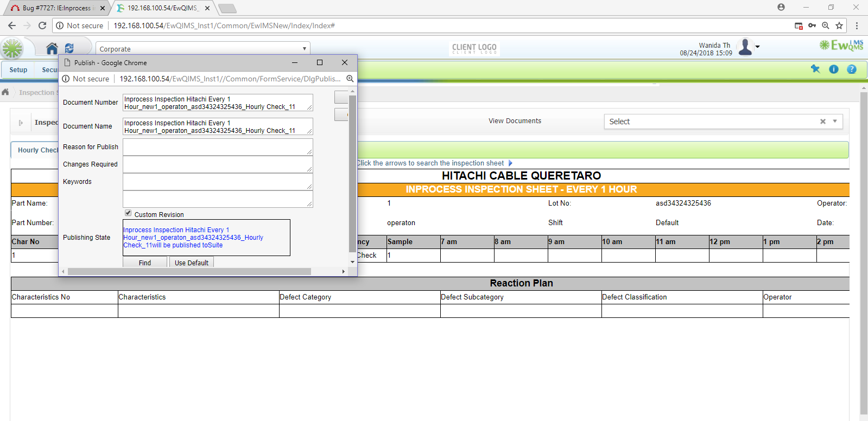Open the blue info icon
868x421 pixels.
[834, 69]
